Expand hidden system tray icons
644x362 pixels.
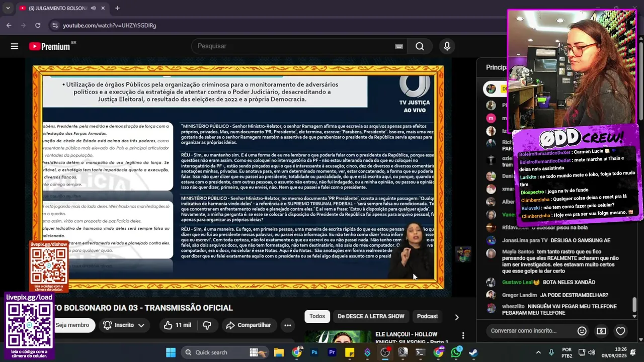tap(538, 352)
